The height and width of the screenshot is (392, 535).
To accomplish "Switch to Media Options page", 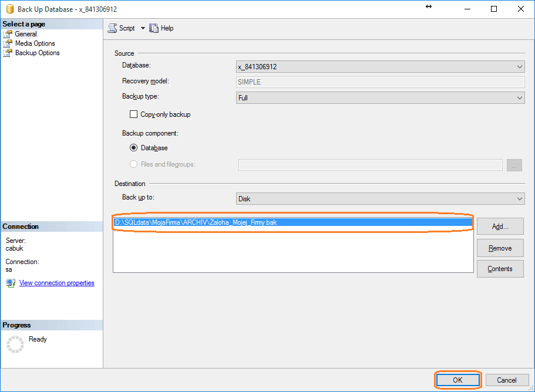I will pyautogui.click(x=35, y=43).
